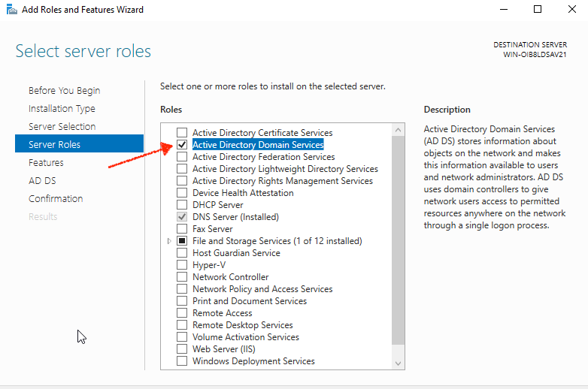Select Active Directory Certificate Services checkbox
The width and height of the screenshot is (588, 389).
point(181,133)
